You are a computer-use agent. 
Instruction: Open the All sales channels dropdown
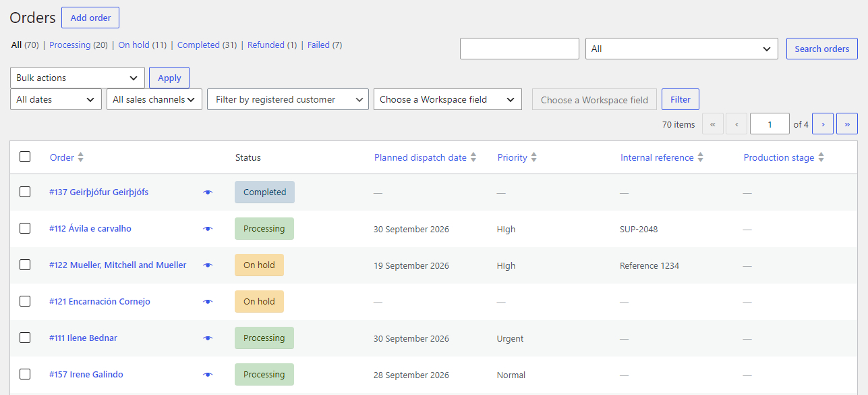(x=154, y=99)
